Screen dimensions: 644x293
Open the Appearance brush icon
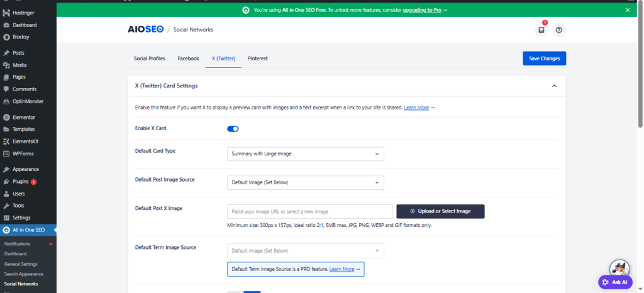pyautogui.click(x=6, y=170)
